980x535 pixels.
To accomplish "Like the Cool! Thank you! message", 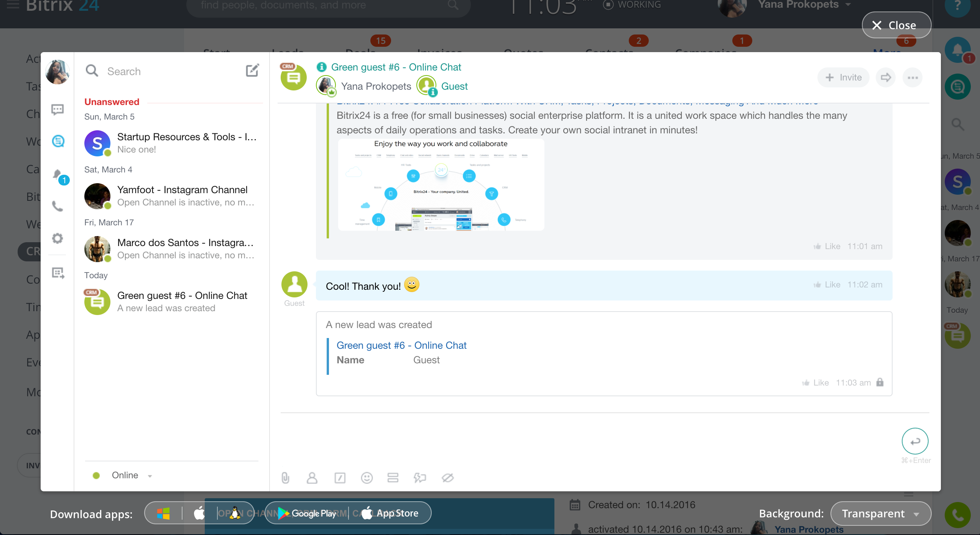I will [827, 285].
